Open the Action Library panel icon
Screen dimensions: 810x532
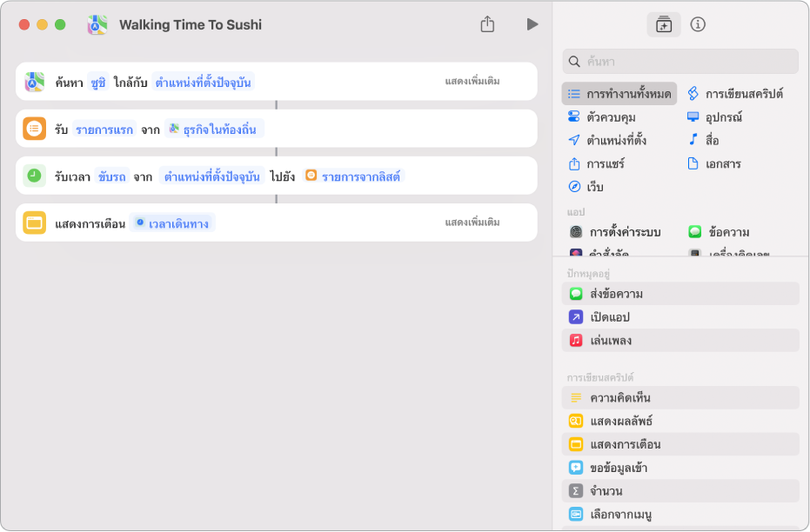[x=664, y=25]
